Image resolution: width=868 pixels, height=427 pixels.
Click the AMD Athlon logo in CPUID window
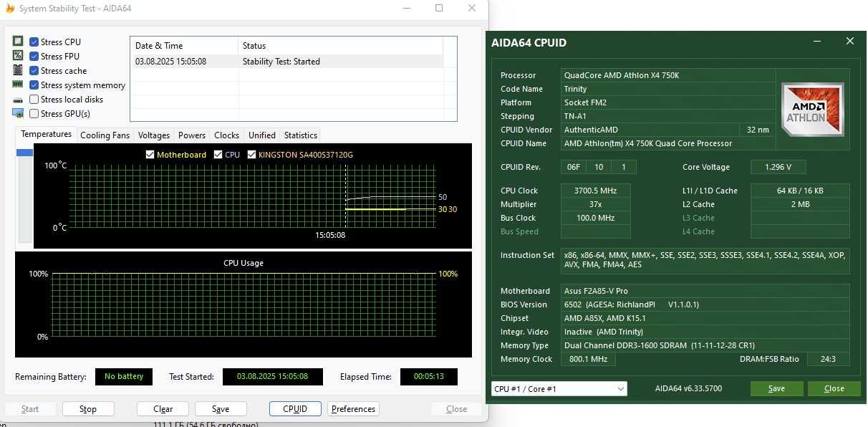pyautogui.click(x=813, y=110)
